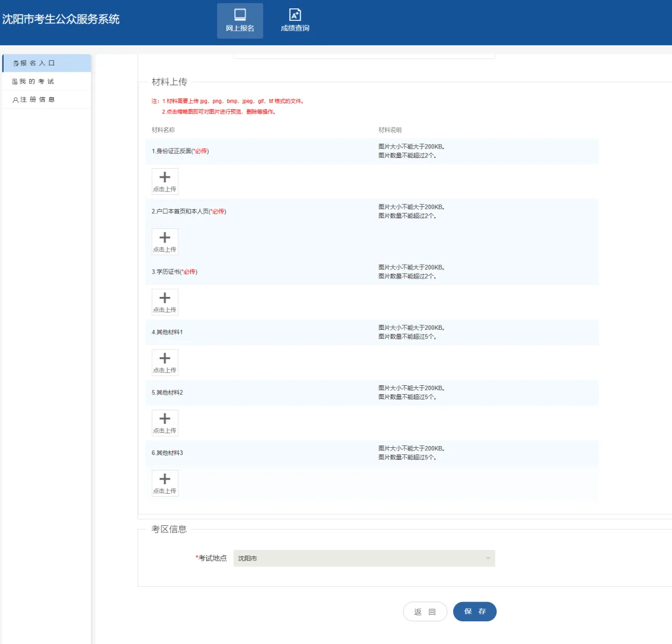Click plus icon under 其他材料2
Screen dimensions: 672x644
[165, 419]
